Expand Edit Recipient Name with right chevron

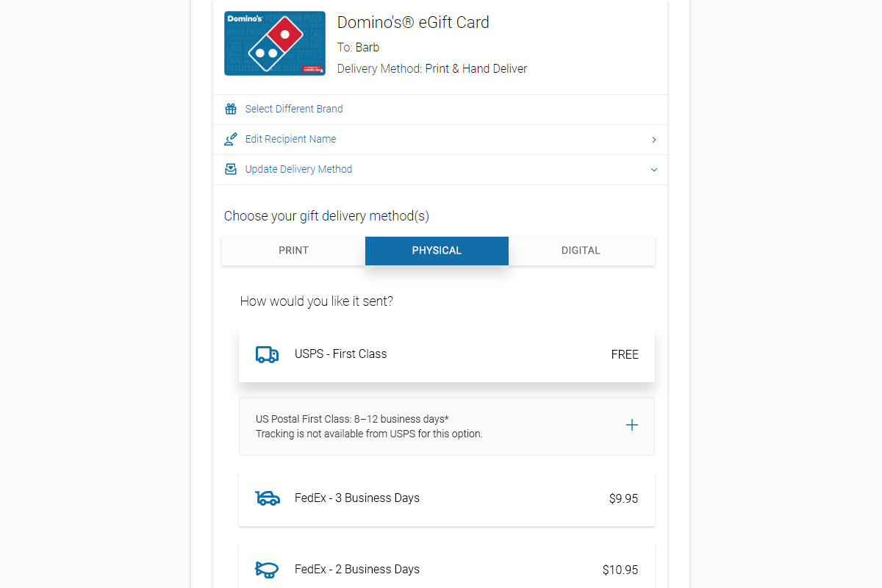click(x=654, y=140)
